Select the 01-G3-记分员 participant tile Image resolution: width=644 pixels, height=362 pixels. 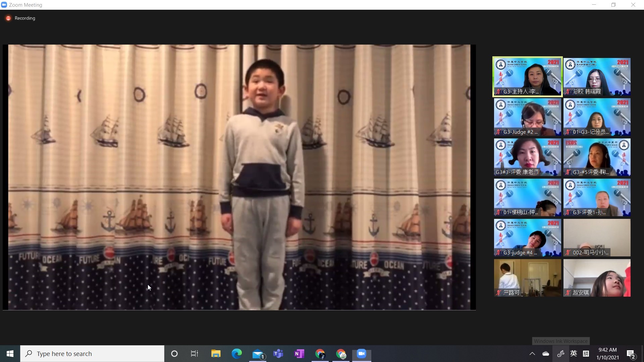coord(597,117)
